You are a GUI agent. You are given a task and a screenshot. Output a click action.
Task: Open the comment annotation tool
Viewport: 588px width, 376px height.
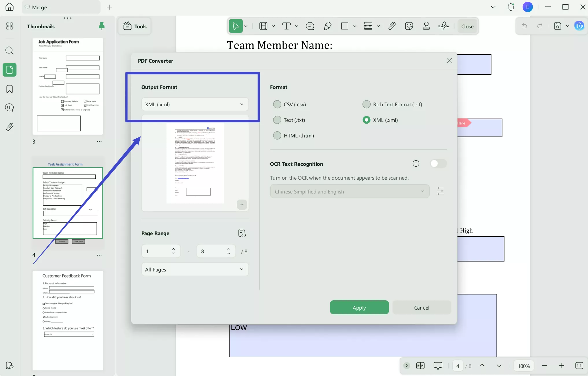(x=310, y=26)
